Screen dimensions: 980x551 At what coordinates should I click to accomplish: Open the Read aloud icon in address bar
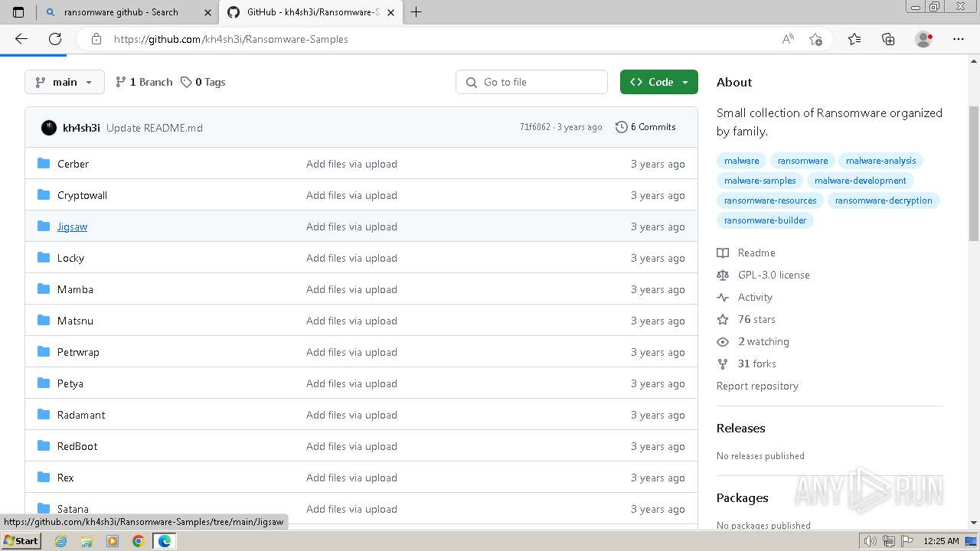(788, 39)
